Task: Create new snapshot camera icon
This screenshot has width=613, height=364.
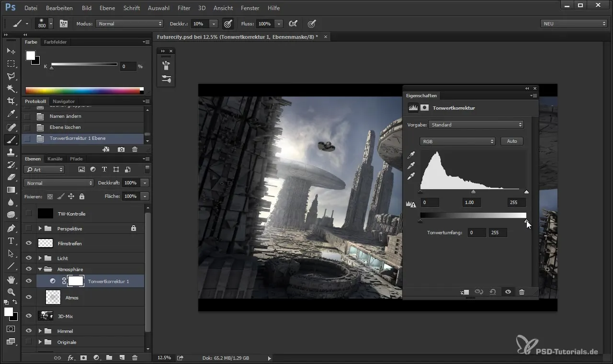Action: (121, 149)
